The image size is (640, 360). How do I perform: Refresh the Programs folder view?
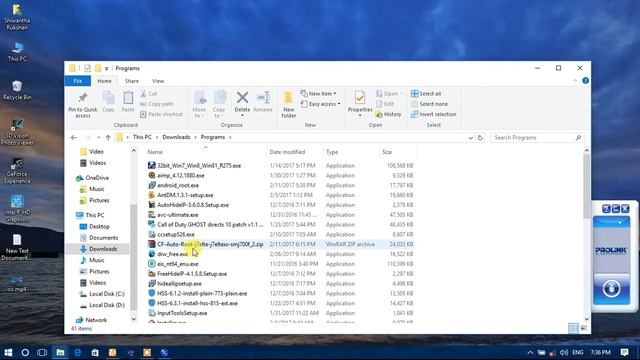[x=480, y=138]
